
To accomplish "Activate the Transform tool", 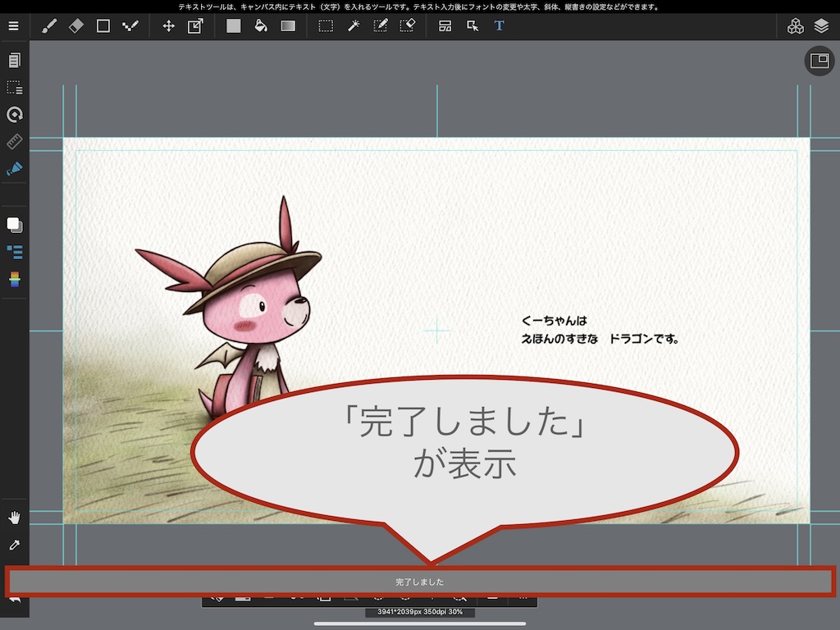I will [195, 26].
